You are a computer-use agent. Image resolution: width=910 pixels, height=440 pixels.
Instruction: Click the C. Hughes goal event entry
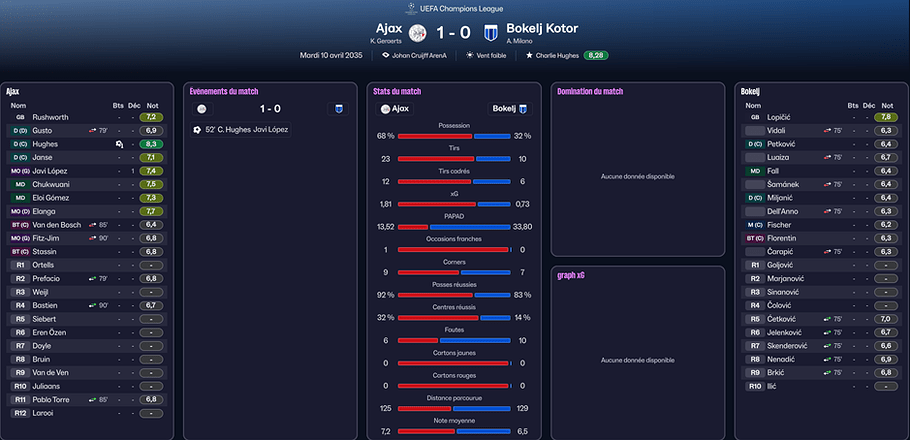(x=247, y=129)
